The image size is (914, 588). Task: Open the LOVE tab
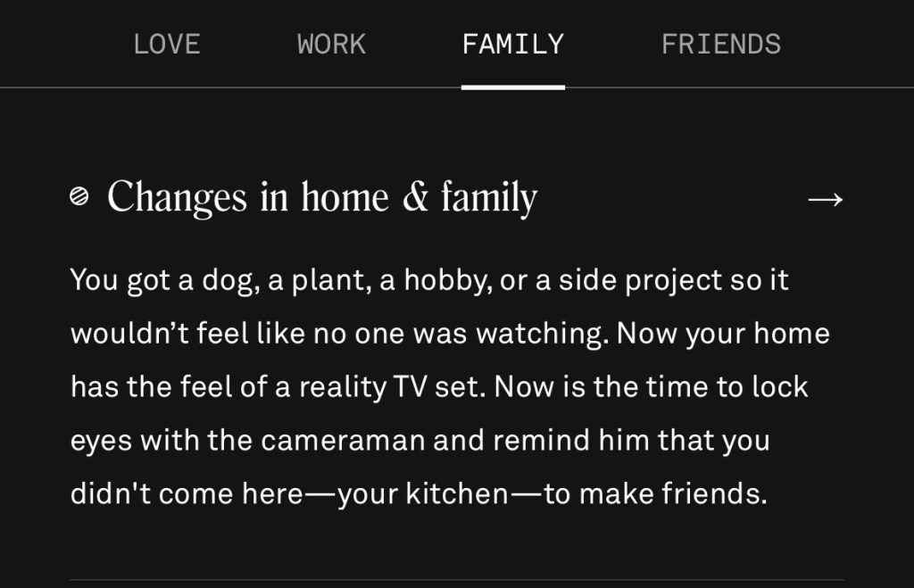tap(166, 44)
